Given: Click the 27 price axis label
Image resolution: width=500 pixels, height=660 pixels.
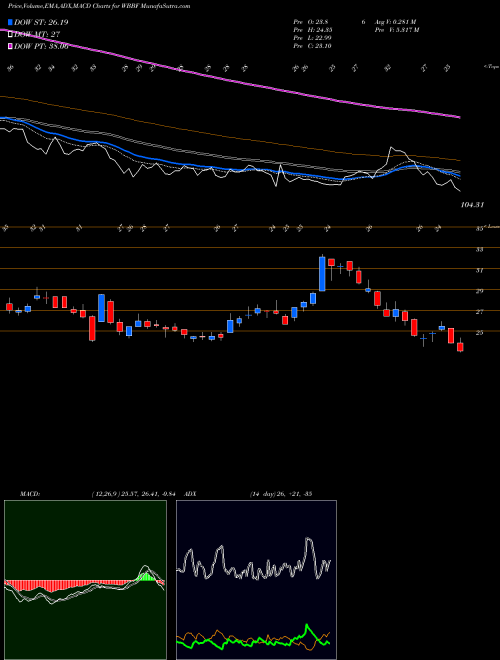Looking at the screenshot, I should [479, 312].
